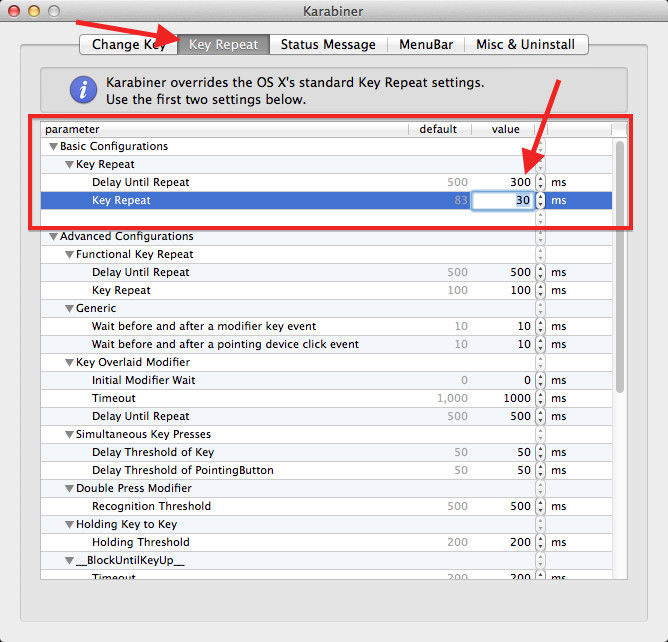Adjust stepper for selected Key Repeat 30 value
Image resolution: width=668 pixels, height=642 pixels.
point(540,200)
